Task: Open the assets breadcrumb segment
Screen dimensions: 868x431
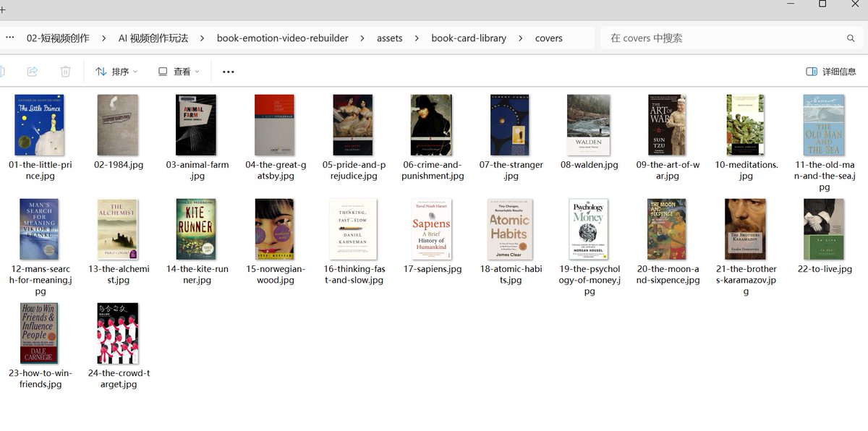Action: pos(390,38)
